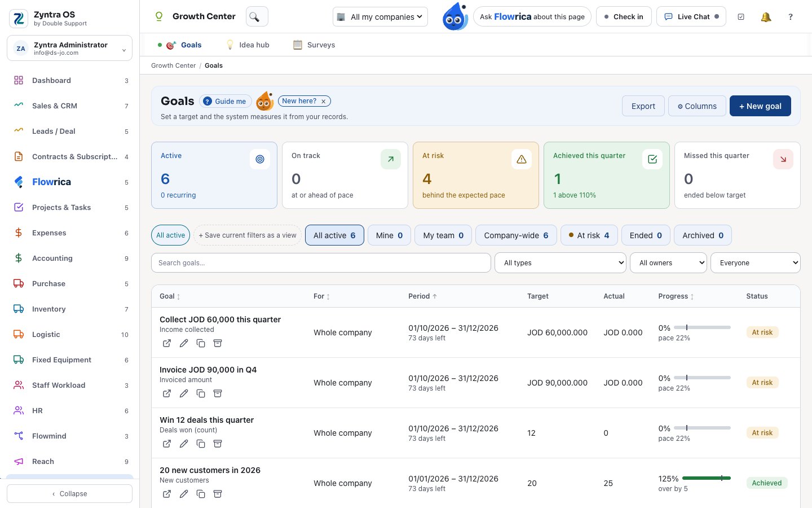Open the 'All owners' dropdown

tap(669, 262)
